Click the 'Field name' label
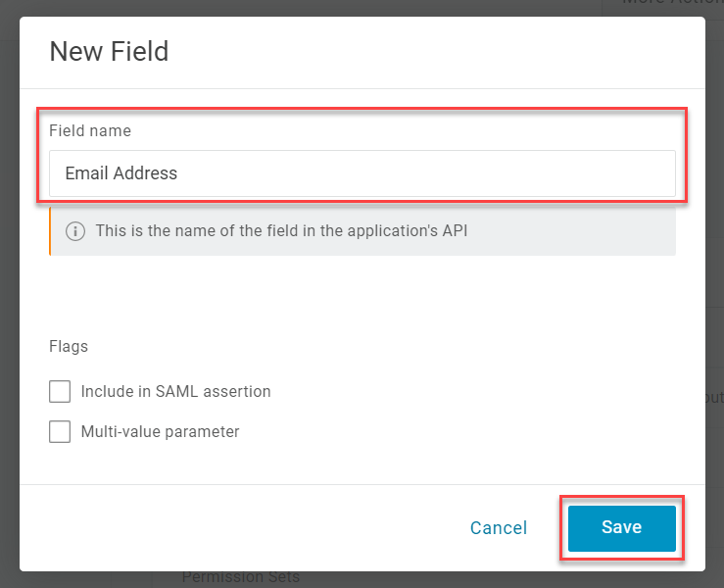The height and width of the screenshot is (588, 724). [90, 130]
